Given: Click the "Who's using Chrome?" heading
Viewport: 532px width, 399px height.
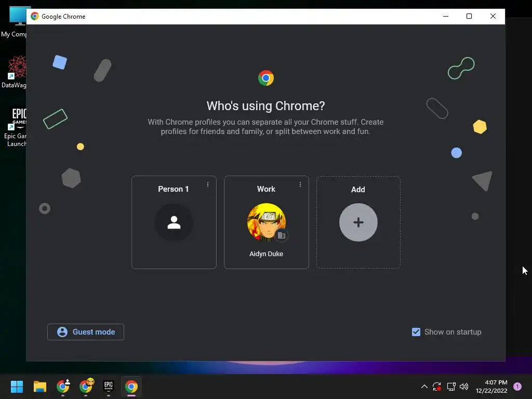Looking at the screenshot, I should point(265,106).
